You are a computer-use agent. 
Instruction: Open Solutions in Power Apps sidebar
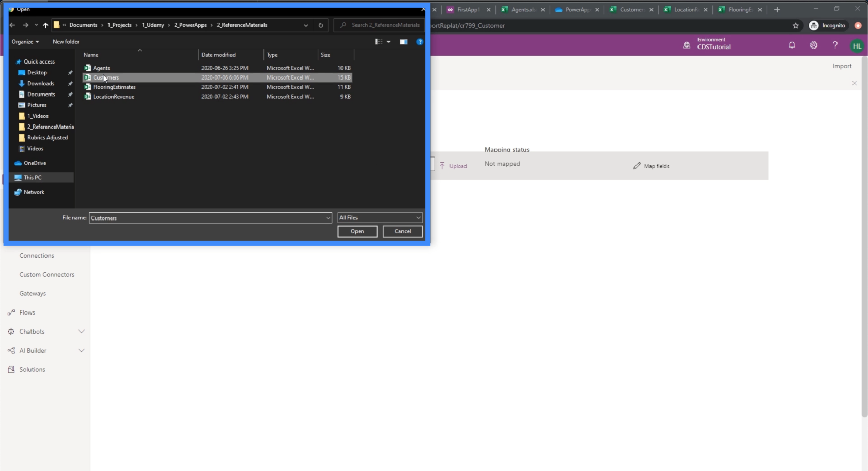[32, 370]
